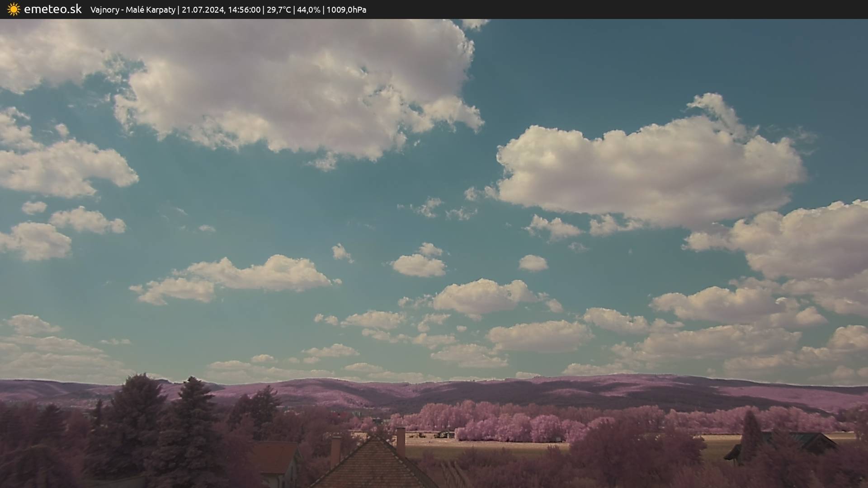868x488 pixels.
Task: Click the pressure reading 1009,0hPa
Action: click(346, 10)
